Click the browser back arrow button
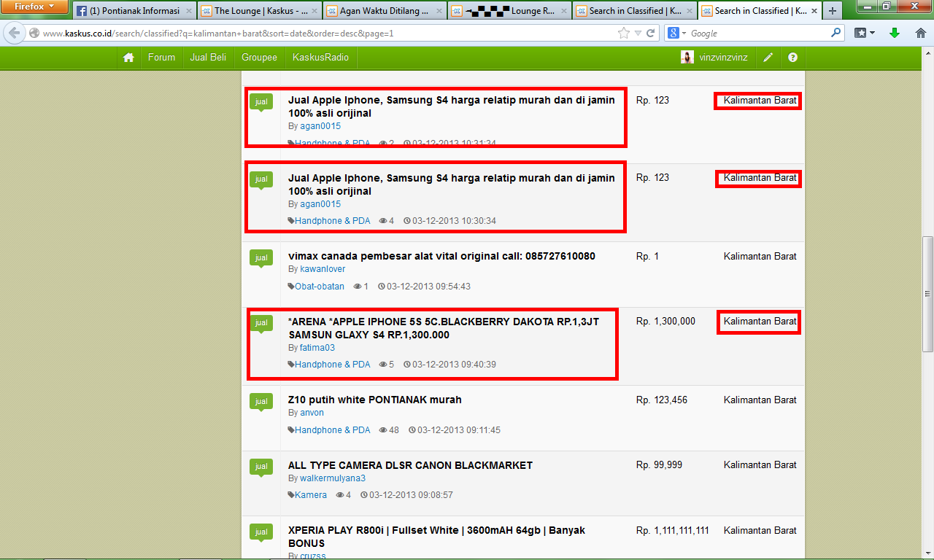934x560 pixels. click(15, 33)
